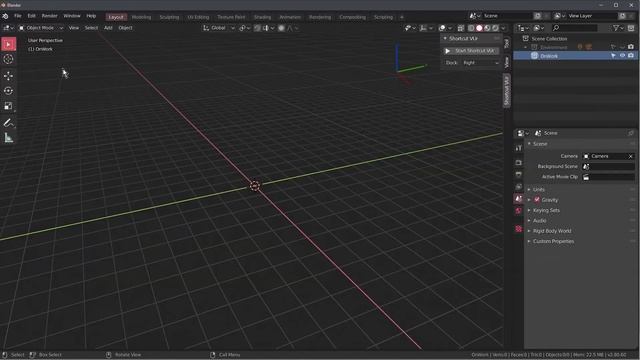This screenshot has width=640, height=360.
Task: Select the Select Box tool in toolbar
Action: click(9, 44)
